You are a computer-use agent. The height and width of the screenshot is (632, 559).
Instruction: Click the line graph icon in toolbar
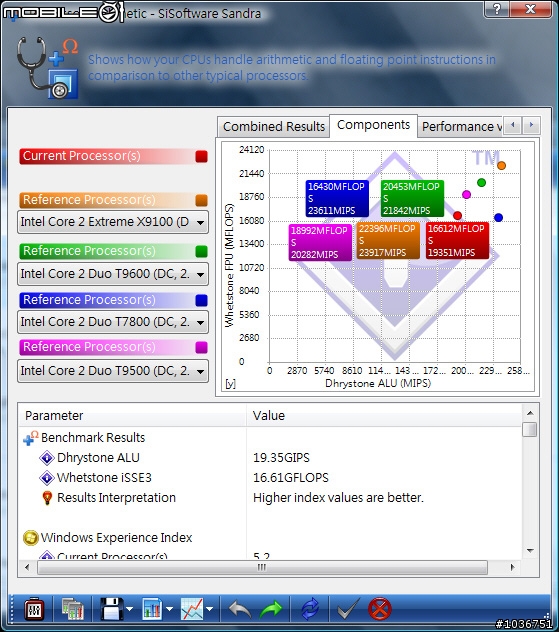pos(192,609)
